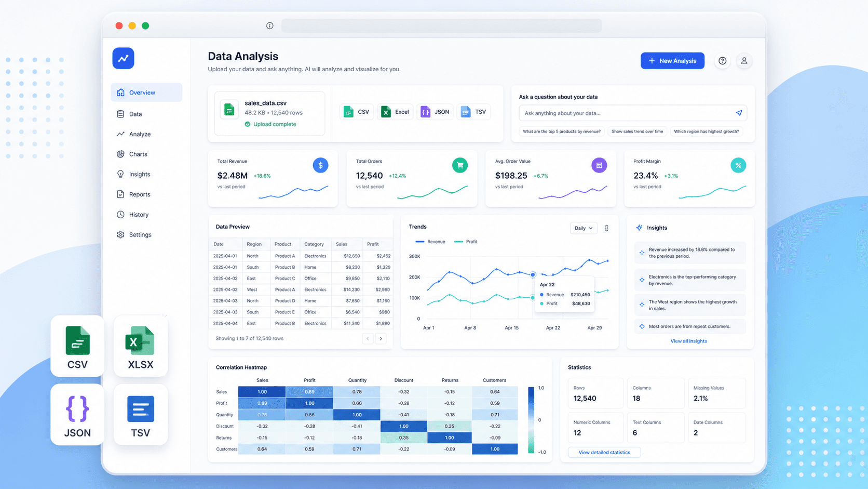Click the Rows 12,540 statistic card
This screenshot has width=868, height=489.
[x=595, y=393]
